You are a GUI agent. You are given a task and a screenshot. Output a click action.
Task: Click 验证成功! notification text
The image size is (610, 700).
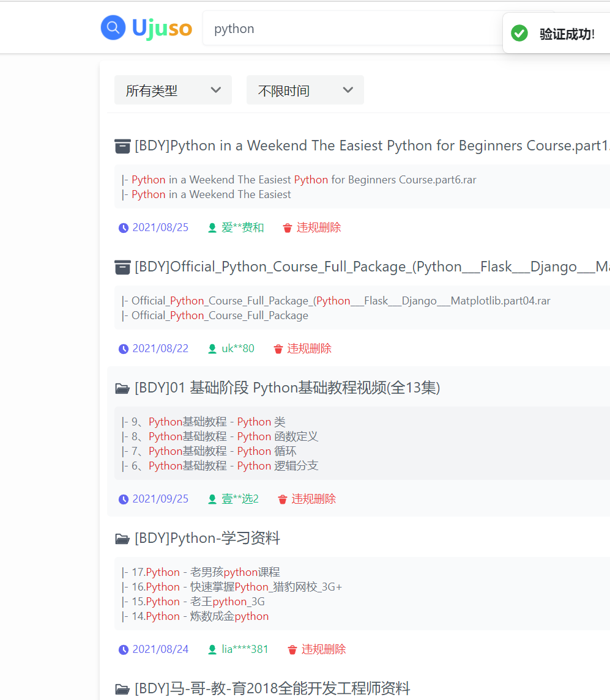567,34
